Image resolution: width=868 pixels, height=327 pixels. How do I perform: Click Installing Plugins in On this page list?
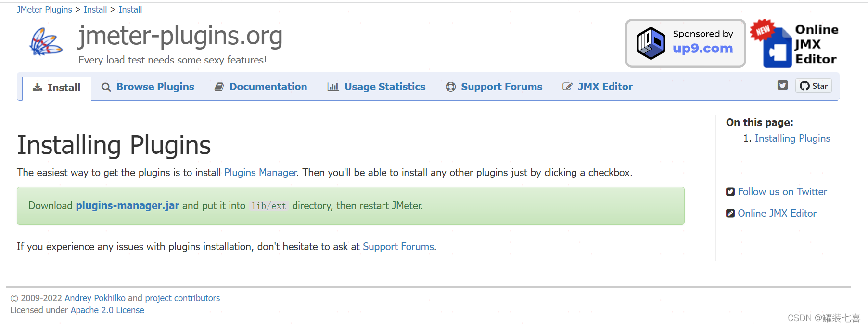[792, 138]
